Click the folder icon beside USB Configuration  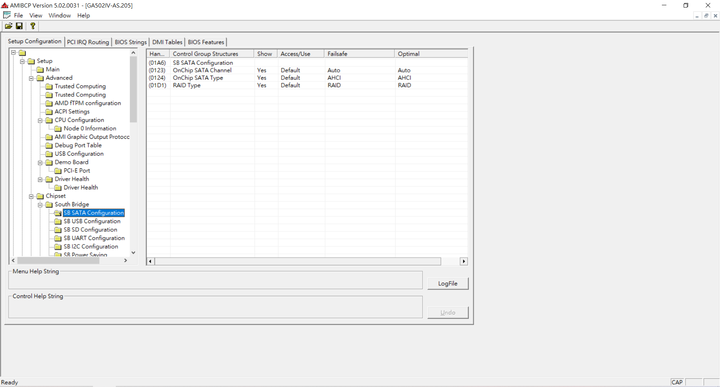(x=49, y=154)
